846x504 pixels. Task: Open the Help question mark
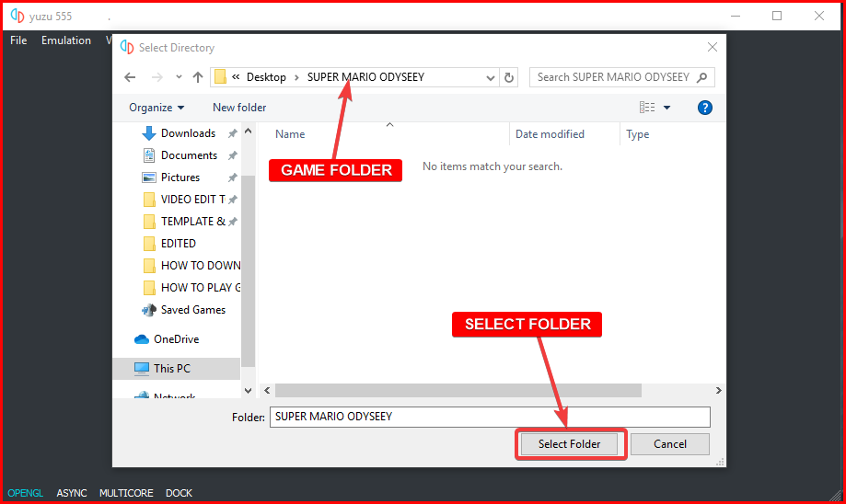point(704,108)
